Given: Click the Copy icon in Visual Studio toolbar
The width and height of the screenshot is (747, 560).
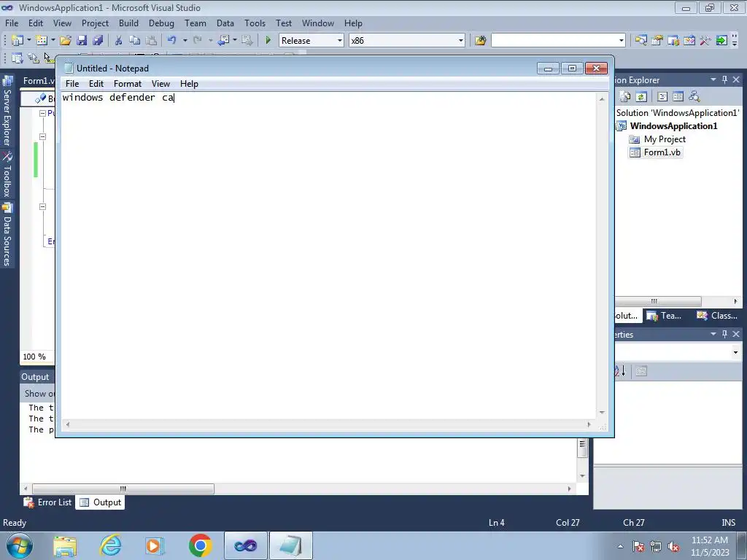Looking at the screenshot, I should click(135, 41).
